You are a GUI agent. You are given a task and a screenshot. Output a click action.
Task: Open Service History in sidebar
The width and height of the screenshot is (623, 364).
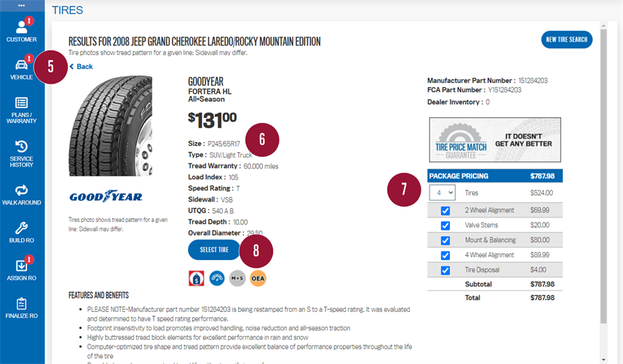(21, 154)
